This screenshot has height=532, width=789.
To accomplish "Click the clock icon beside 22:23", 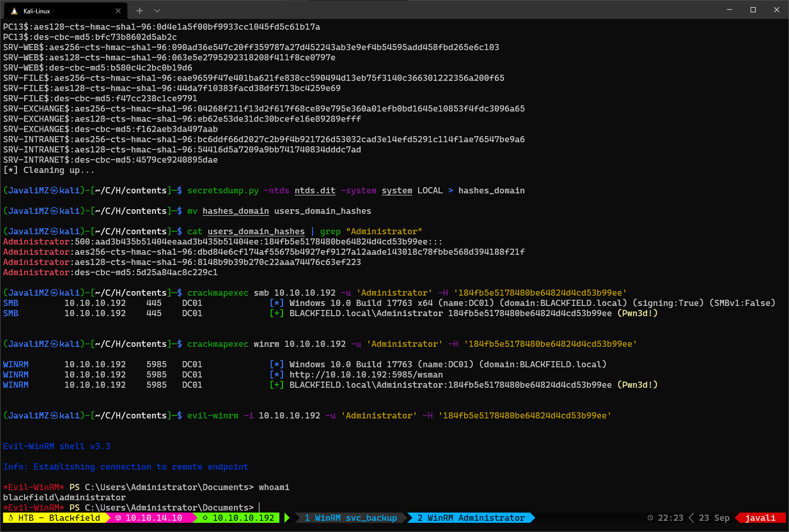I will coord(650,518).
